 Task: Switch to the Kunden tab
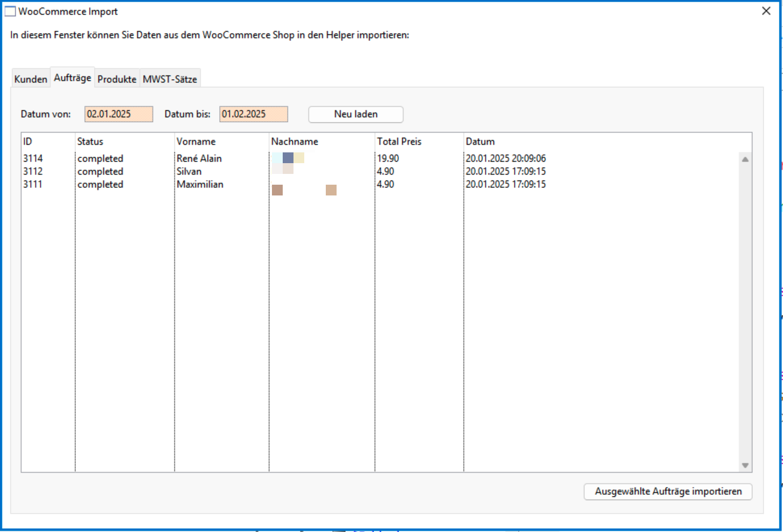click(31, 79)
